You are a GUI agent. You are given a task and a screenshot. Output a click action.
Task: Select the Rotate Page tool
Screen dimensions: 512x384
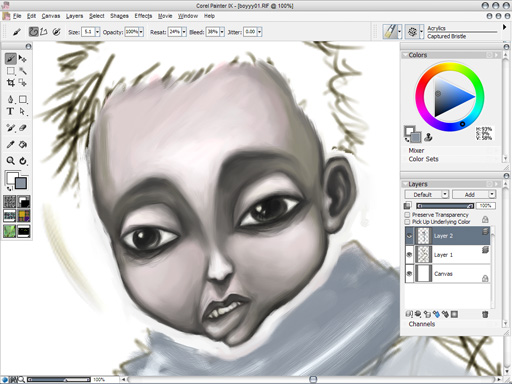[23, 161]
